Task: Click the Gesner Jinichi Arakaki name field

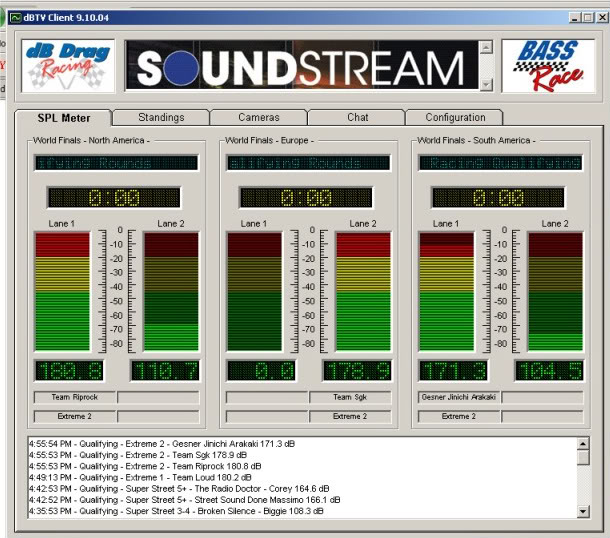Action: pyautogui.click(x=459, y=397)
